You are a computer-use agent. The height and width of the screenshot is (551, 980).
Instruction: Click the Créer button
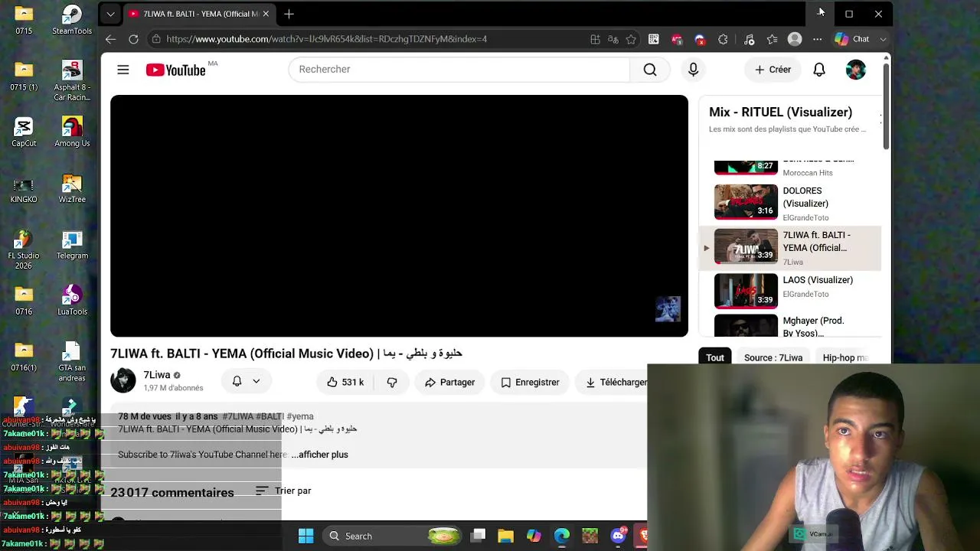click(x=773, y=70)
